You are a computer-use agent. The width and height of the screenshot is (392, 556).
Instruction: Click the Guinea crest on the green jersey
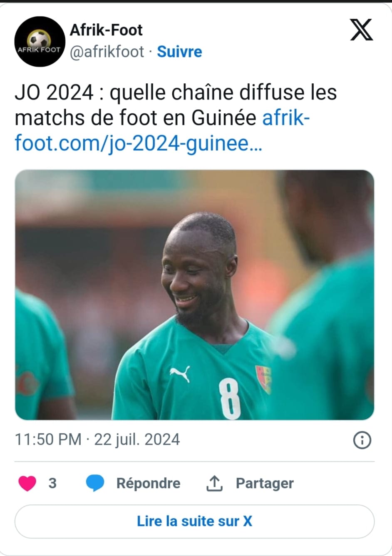(263, 379)
